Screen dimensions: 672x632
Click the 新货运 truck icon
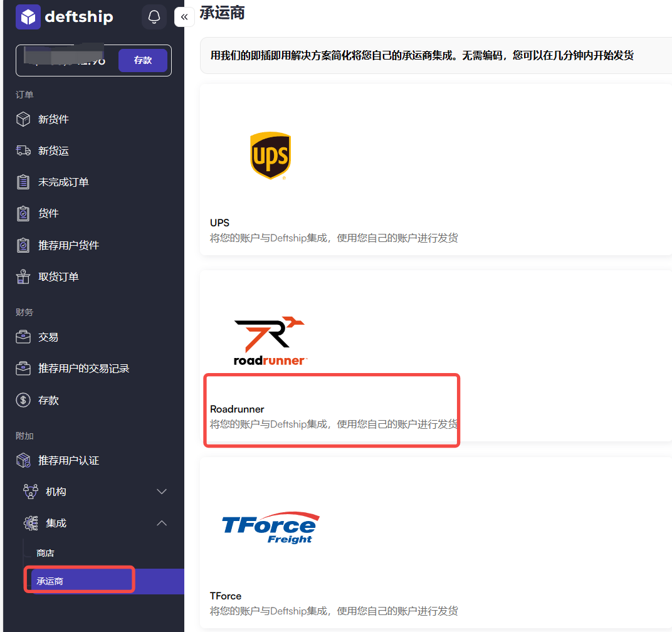pos(23,150)
